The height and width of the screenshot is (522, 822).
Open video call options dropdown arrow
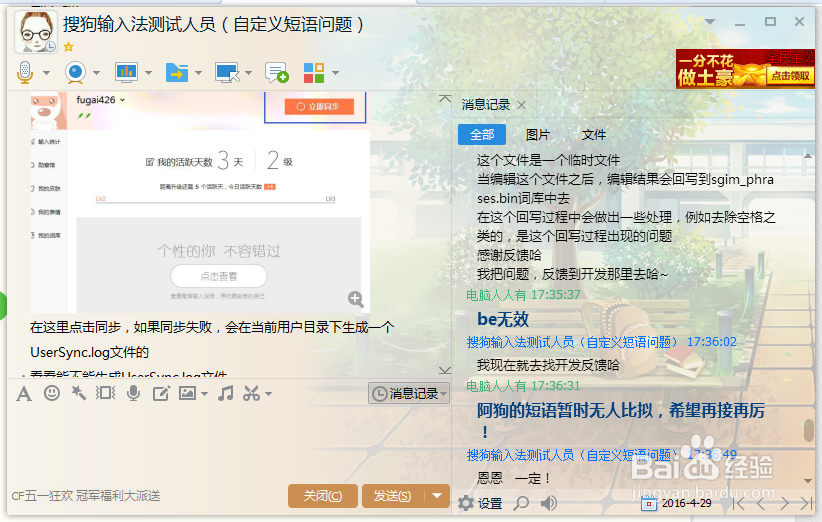pyautogui.click(x=96, y=73)
